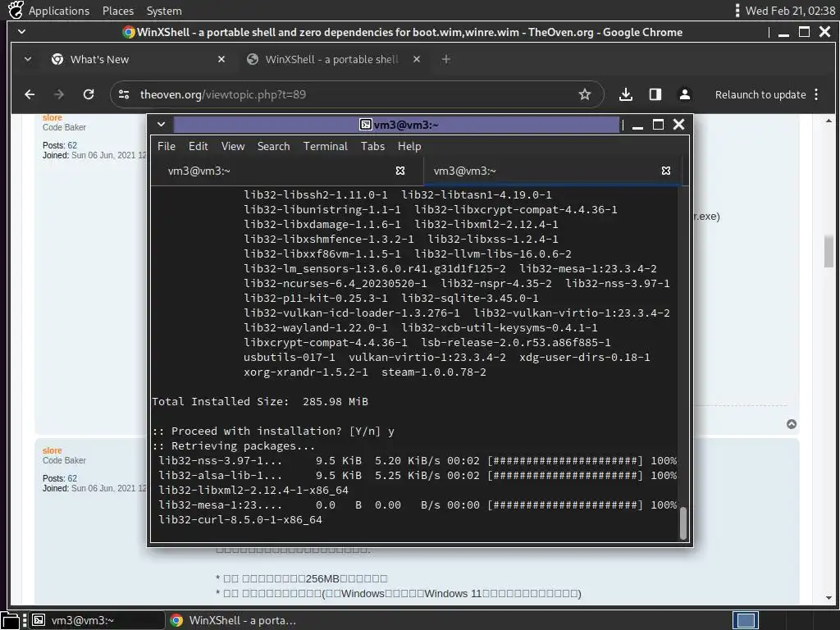Open terminal Edit menu
The image size is (840, 630).
pyautogui.click(x=198, y=146)
